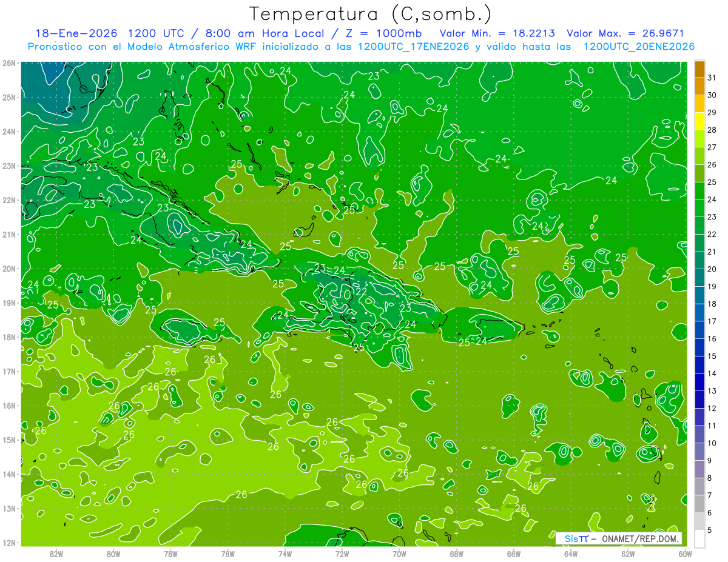Click the color bar label "16"

[x=712, y=338]
